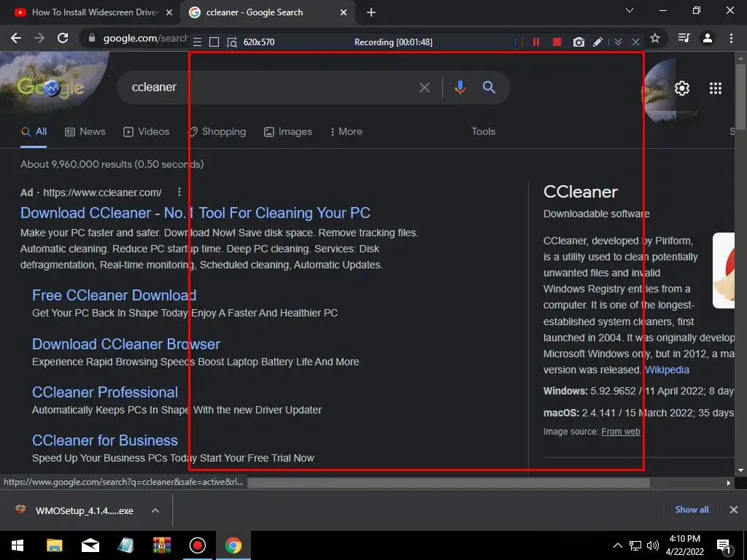Close the recording toolbar
The width and height of the screenshot is (747, 560).
click(x=635, y=42)
